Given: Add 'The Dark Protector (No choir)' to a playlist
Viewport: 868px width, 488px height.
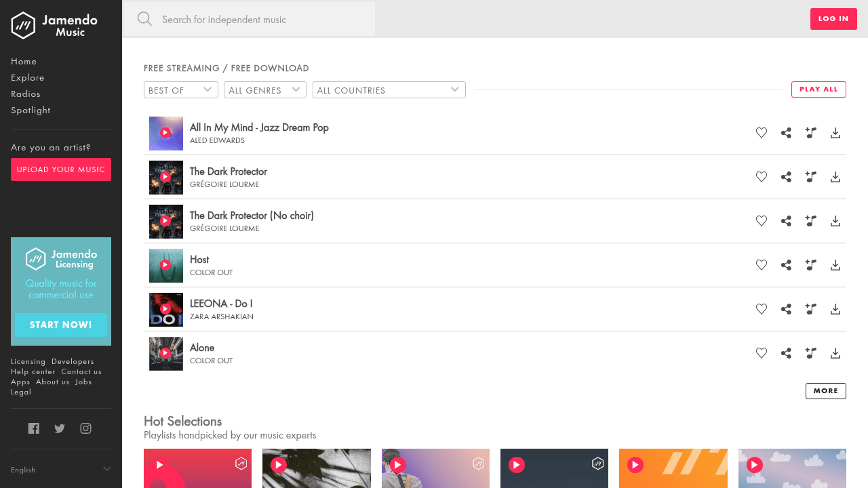Looking at the screenshot, I should point(810,221).
